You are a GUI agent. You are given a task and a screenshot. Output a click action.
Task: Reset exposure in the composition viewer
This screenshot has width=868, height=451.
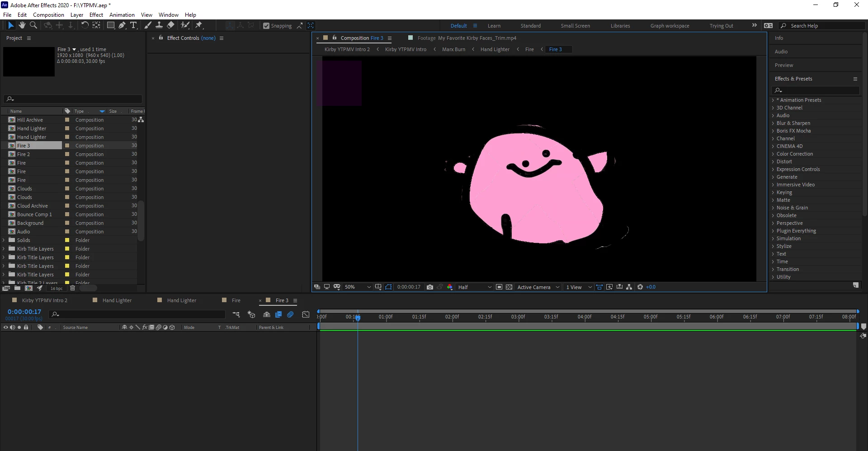click(640, 287)
